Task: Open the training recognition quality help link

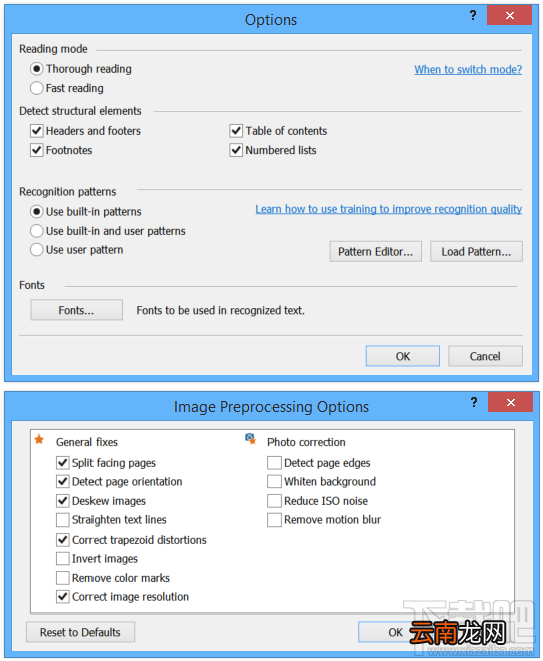Action: click(389, 209)
